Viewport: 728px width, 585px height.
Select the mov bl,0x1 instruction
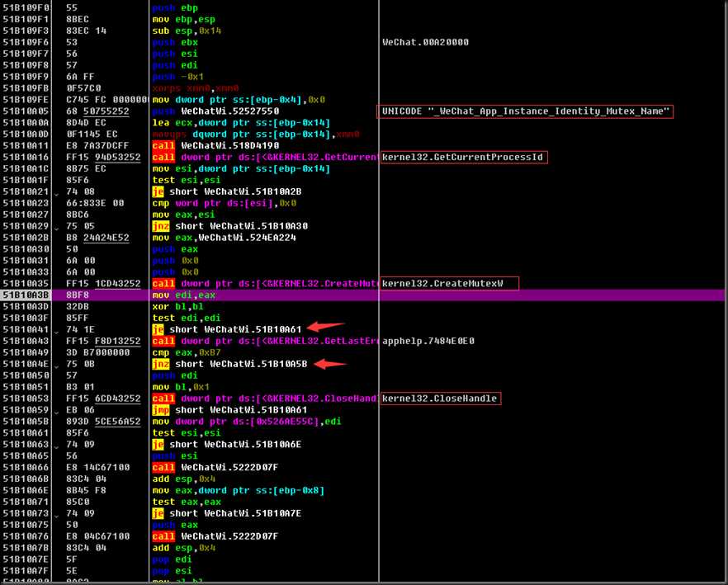181,387
